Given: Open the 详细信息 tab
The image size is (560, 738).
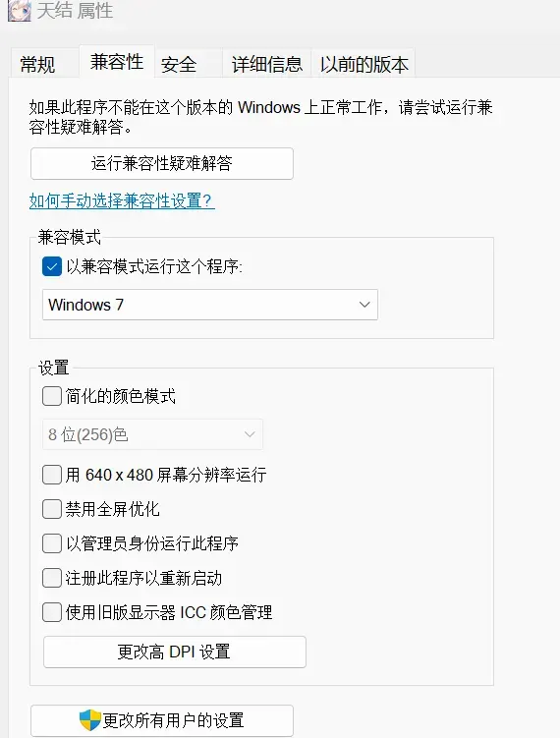Looking at the screenshot, I should click(267, 64).
